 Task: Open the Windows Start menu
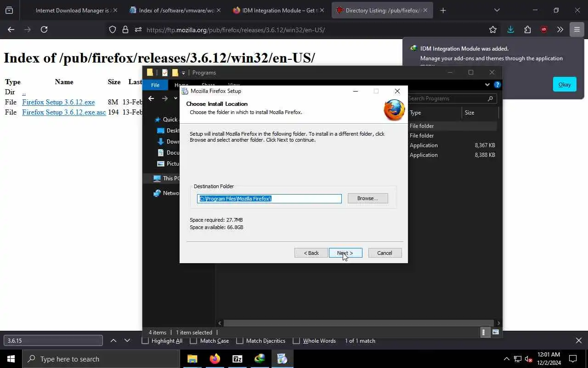[11, 359]
